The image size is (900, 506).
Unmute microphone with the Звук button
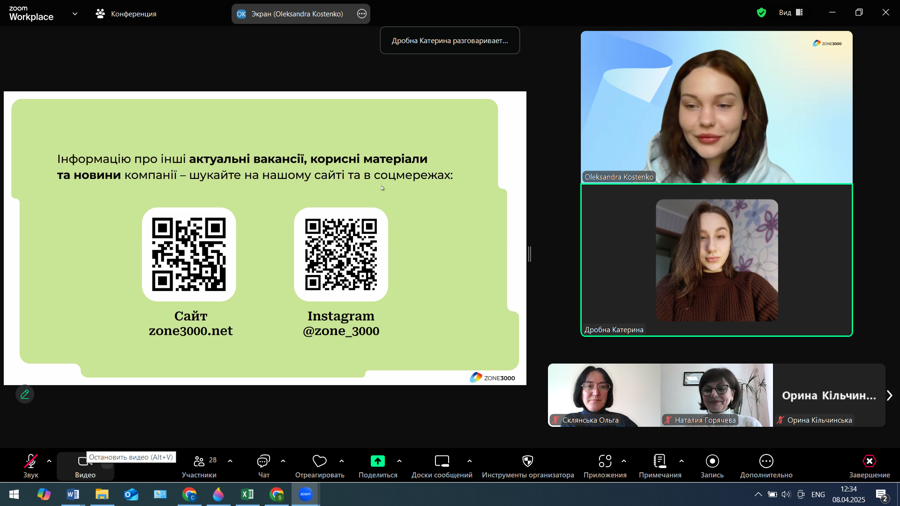point(30,465)
